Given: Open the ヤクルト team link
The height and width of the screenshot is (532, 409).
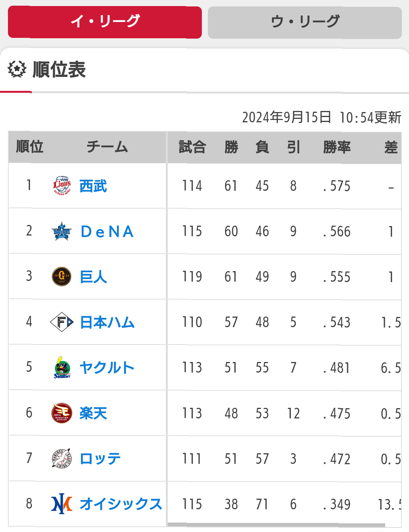Looking at the screenshot, I should (107, 368).
